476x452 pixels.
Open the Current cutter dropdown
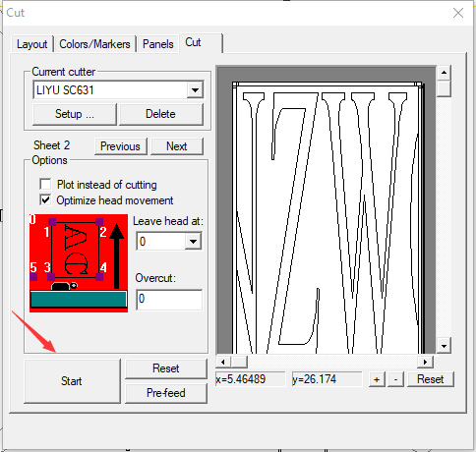coord(195,90)
